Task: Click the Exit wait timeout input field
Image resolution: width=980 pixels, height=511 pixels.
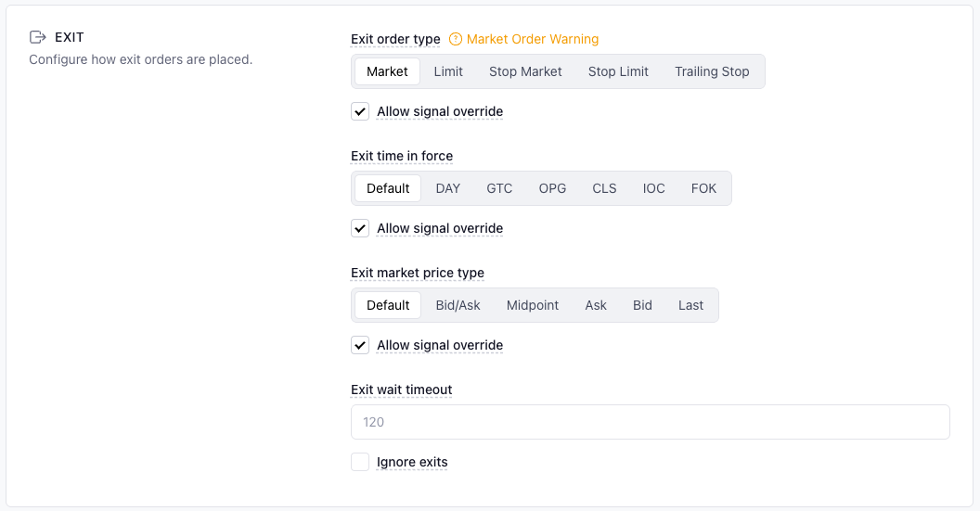Action: click(x=650, y=422)
